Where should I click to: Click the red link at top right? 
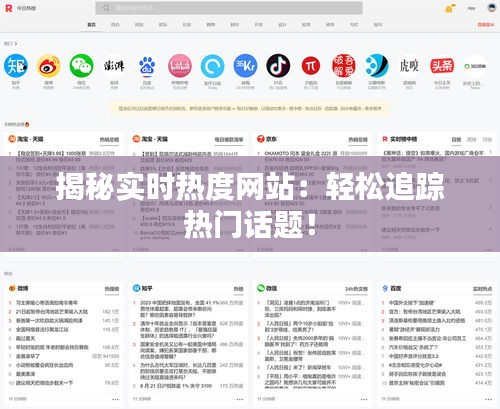pyautogui.click(x=486, y=25)
